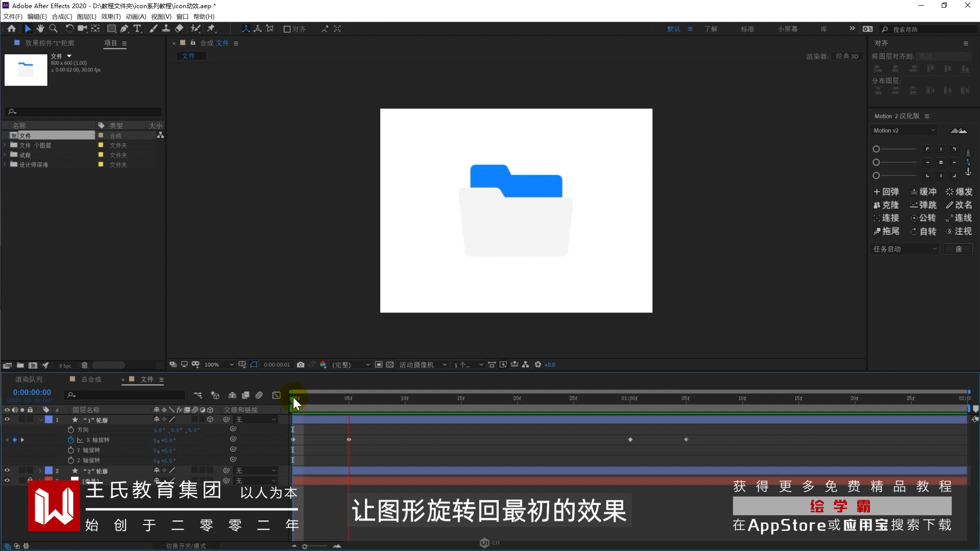
Task: Click the 弹跳 button in Motion panel
Action: [923, 205]
